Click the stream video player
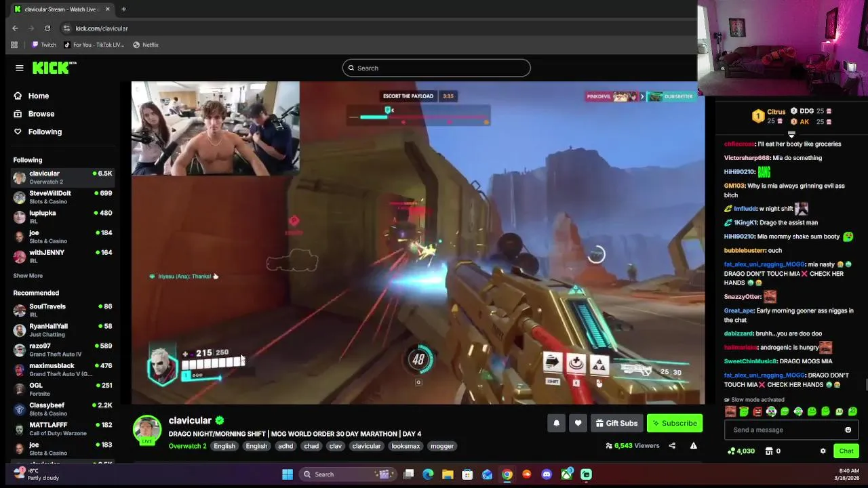The image size is (868, 488). [x=418, y=243]
